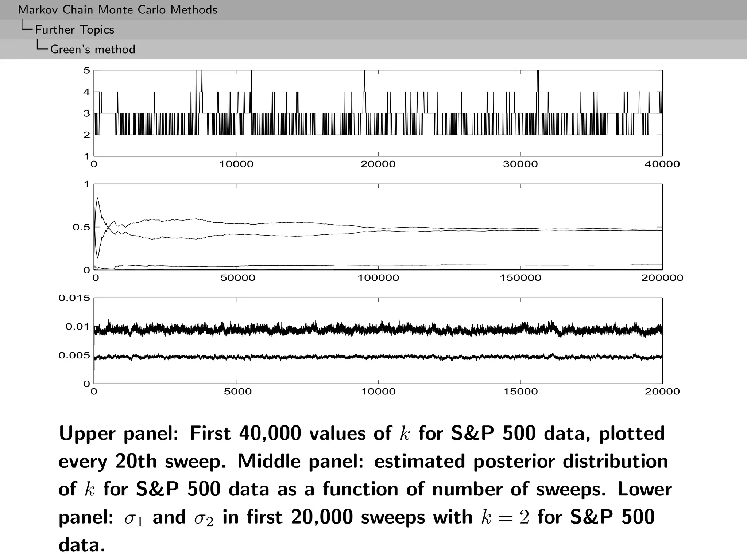Click the '0.015' y-axis label
Screen dimensions: 747x560
coord(74,298)
